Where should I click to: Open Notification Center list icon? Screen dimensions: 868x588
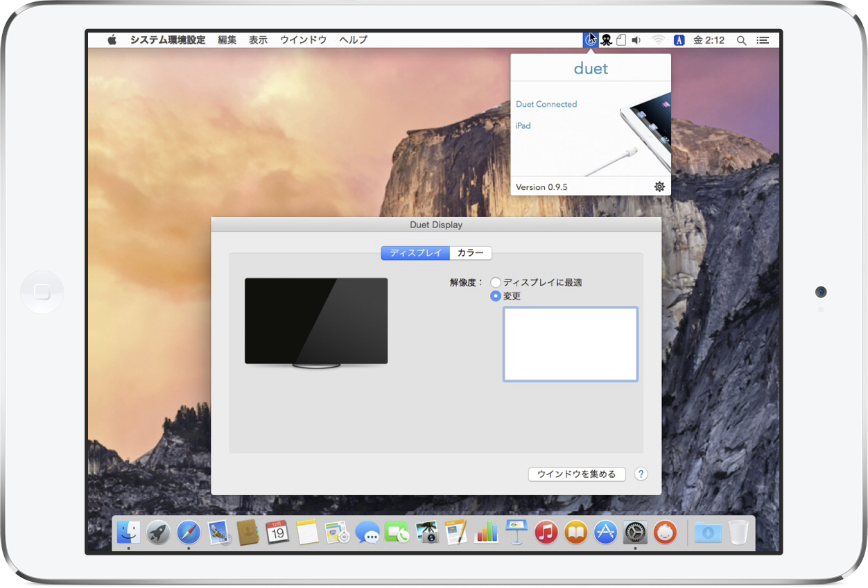pos(763,40)
